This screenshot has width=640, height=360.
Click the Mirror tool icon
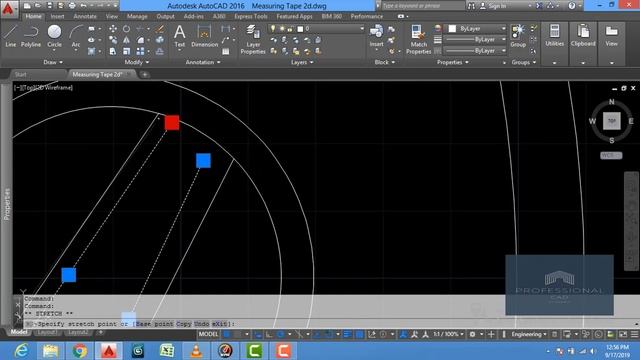coord(127,40)
